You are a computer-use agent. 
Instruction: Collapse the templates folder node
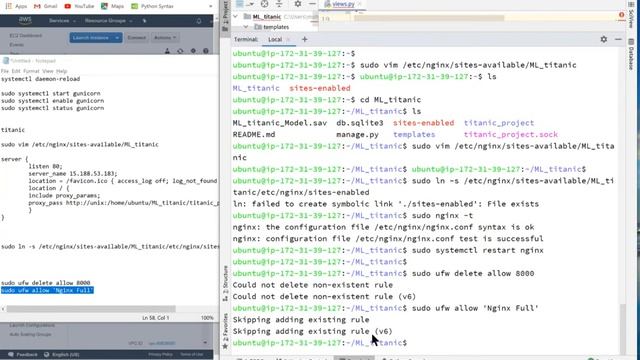pyautogui.click(x=246, y=27)
